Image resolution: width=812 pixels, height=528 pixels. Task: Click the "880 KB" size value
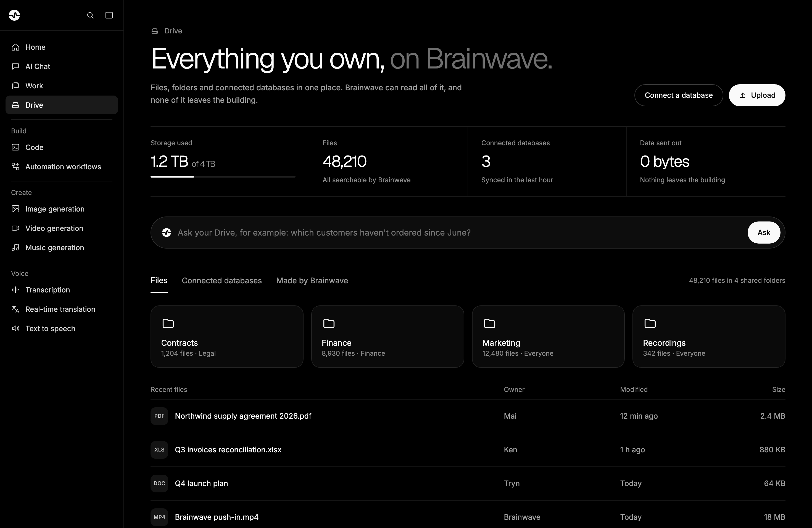click(x=773, y=450)
